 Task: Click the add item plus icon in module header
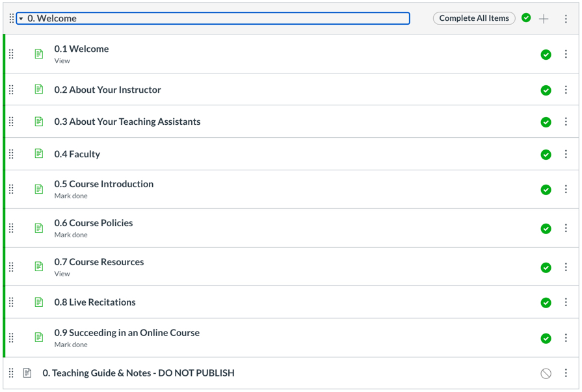544,19
